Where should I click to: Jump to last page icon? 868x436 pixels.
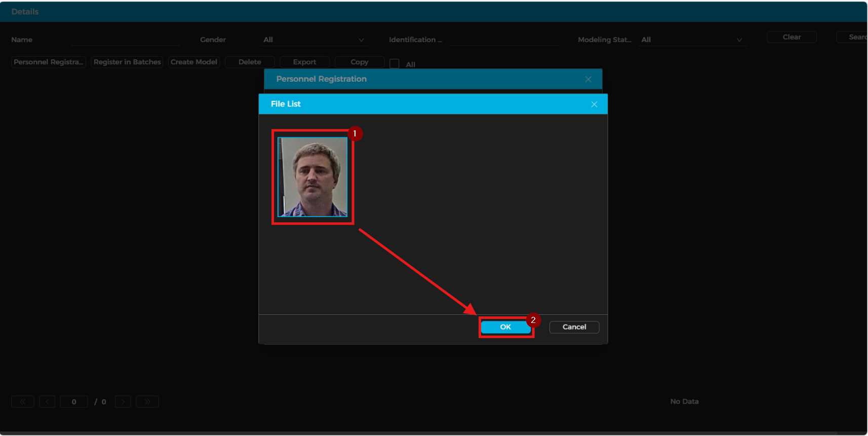coord(147,402)
